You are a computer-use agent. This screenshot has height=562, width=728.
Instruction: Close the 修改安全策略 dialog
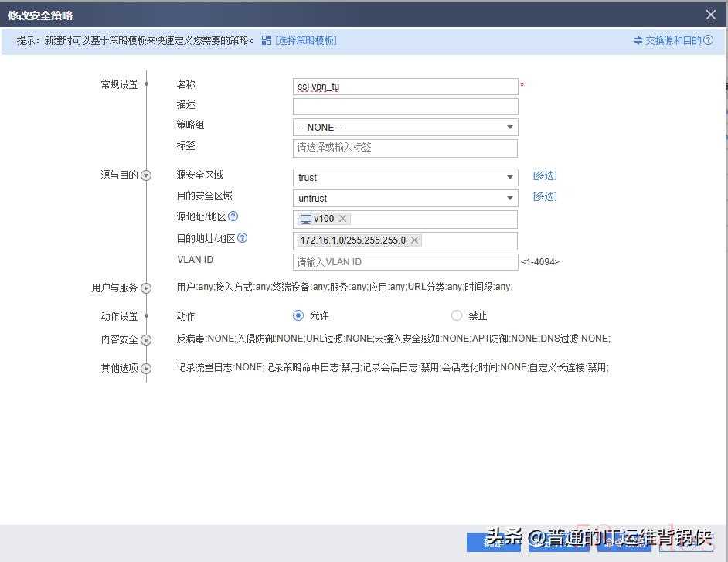(711, 15)
